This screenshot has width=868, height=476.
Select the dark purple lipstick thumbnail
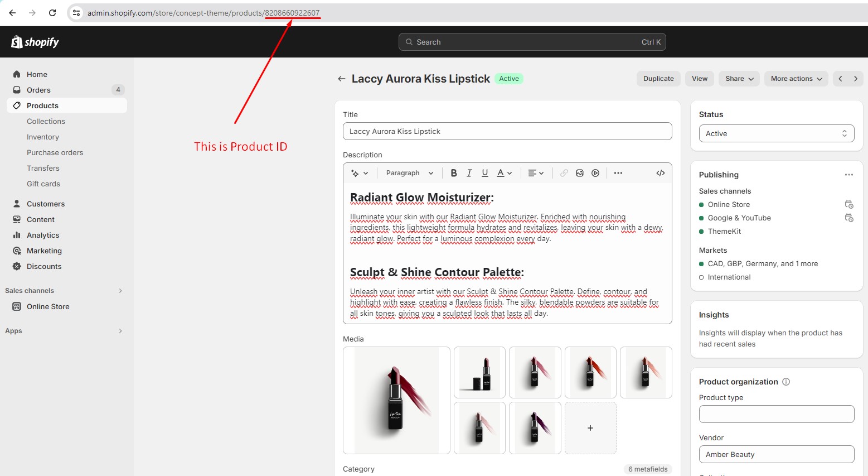[x=535, y=428]
